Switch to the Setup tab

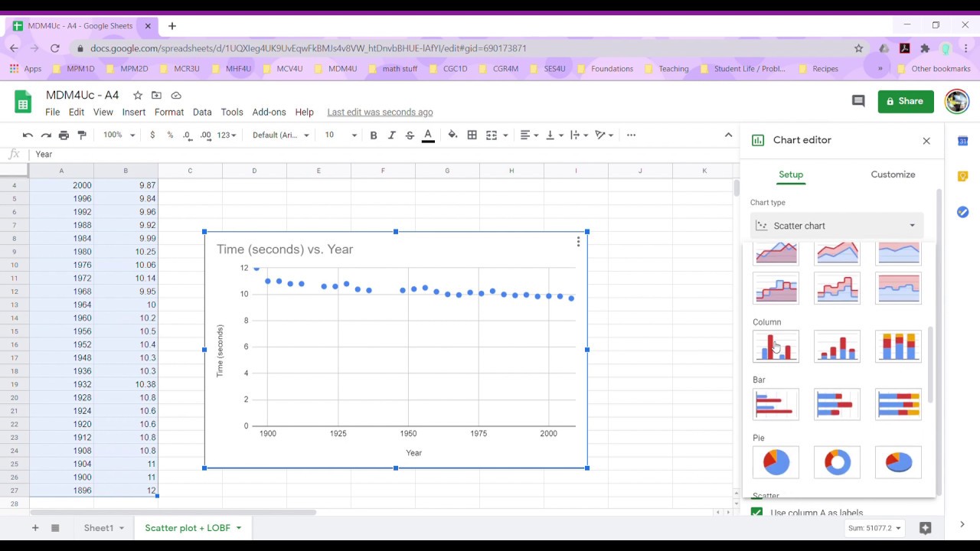(x=791, y=174)
